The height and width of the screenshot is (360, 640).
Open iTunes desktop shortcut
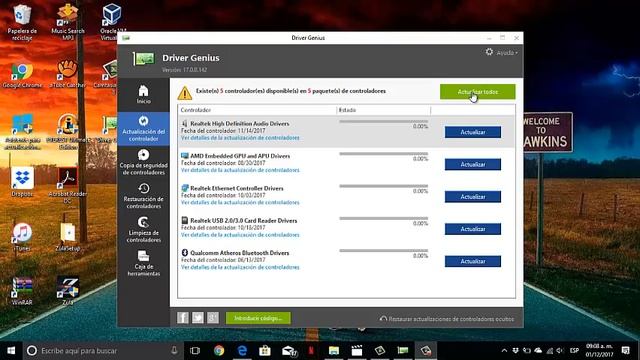(22, 237)
